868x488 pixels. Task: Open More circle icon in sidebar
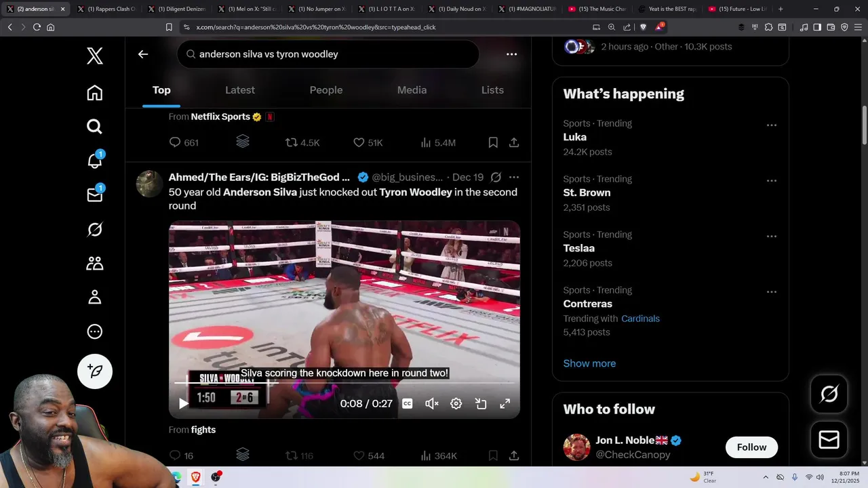95,332
